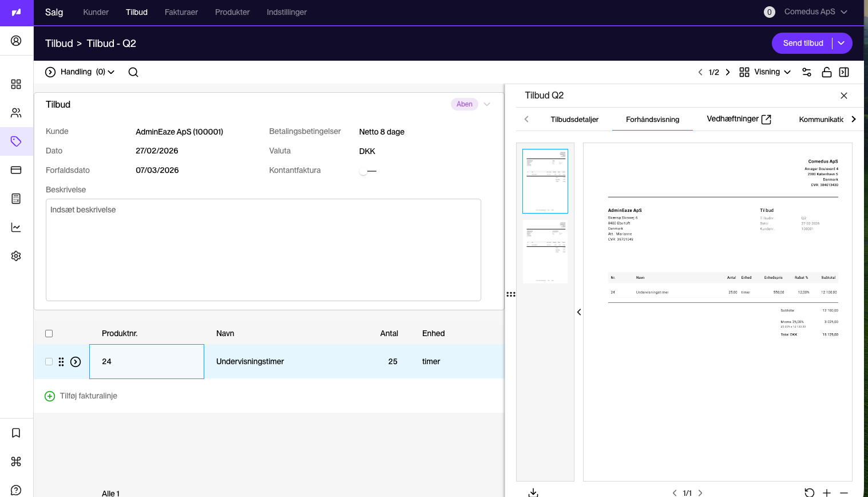This screenshot has height=497, width=868.
Task: Click the search magnifier in toolbar
Action: [x=133, y=72]
